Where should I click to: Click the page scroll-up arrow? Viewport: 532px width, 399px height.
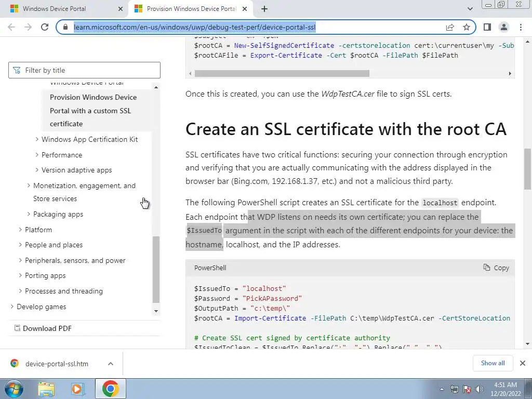528,42
